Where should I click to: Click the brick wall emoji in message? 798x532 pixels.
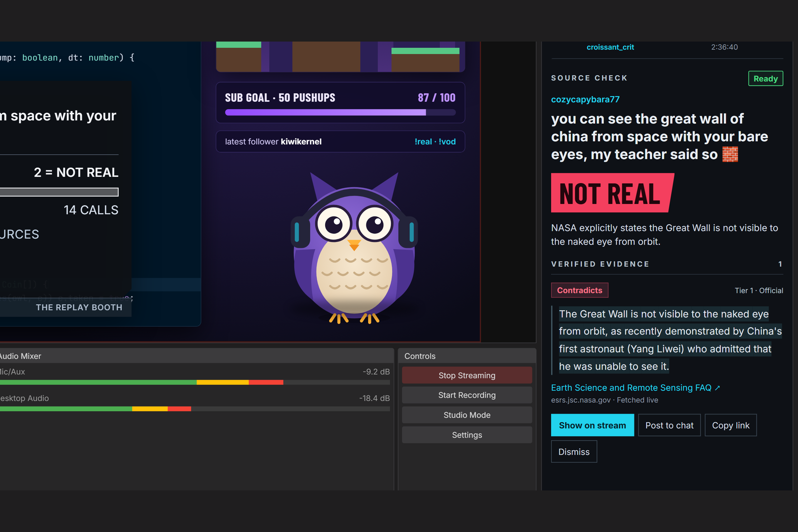730,154
